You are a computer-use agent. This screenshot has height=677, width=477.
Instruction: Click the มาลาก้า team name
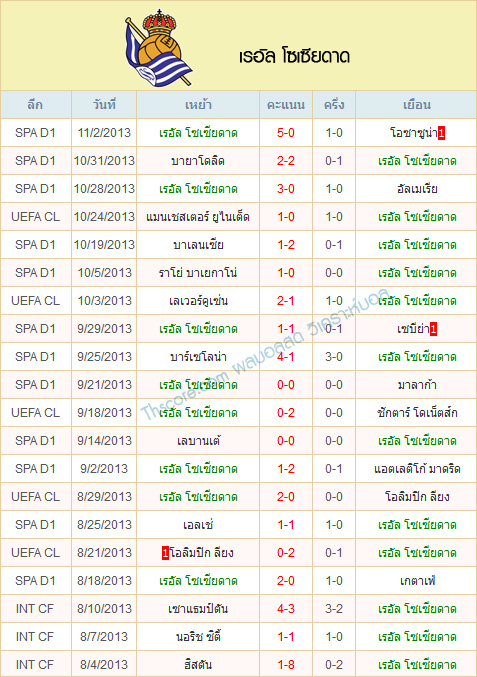(417, 385)
